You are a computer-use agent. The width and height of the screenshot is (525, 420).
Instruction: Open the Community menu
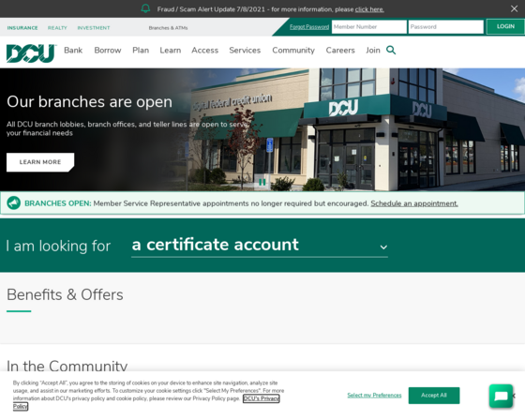pyautogui.click(x=293, y=51)
